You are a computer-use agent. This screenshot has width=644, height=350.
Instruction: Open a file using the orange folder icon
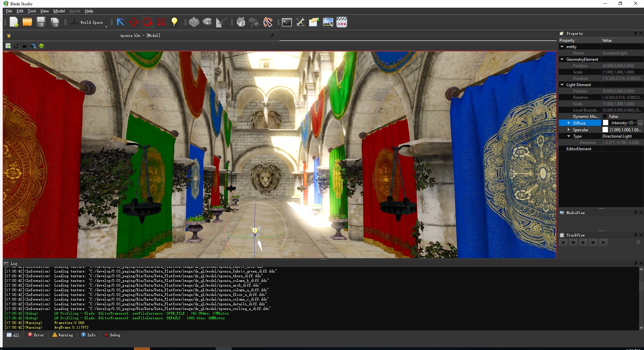coord(27,22)
